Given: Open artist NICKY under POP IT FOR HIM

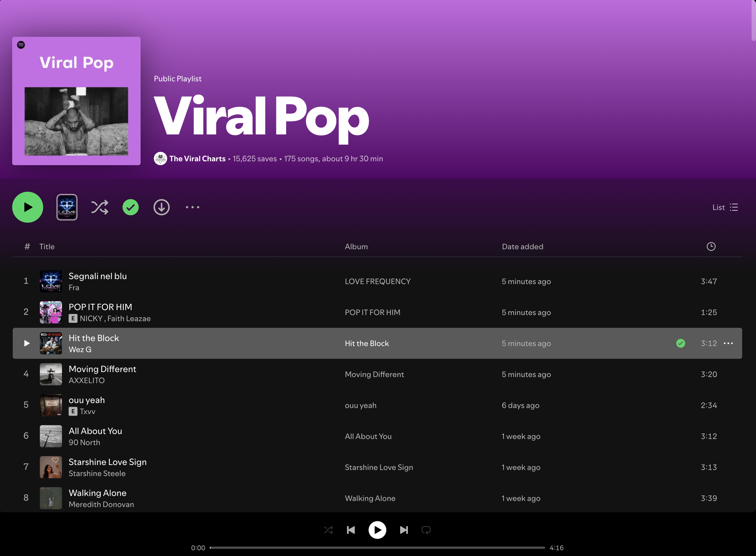Looking at the screenshot, I should (91, 318).
